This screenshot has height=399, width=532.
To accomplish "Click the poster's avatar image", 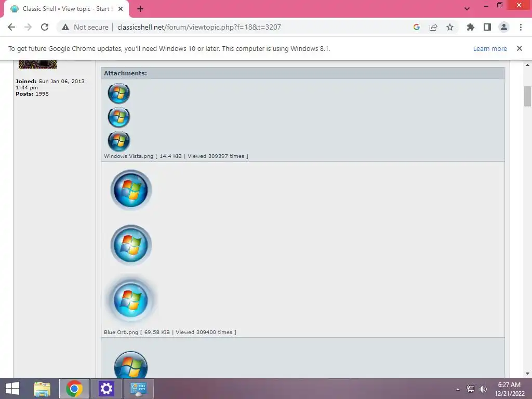I will tap(37, 64).
